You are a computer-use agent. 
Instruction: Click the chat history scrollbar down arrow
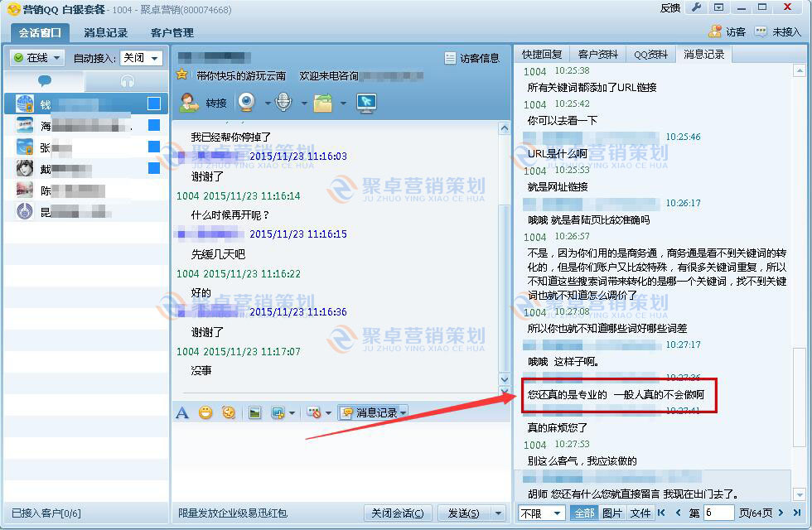[505, 378]
